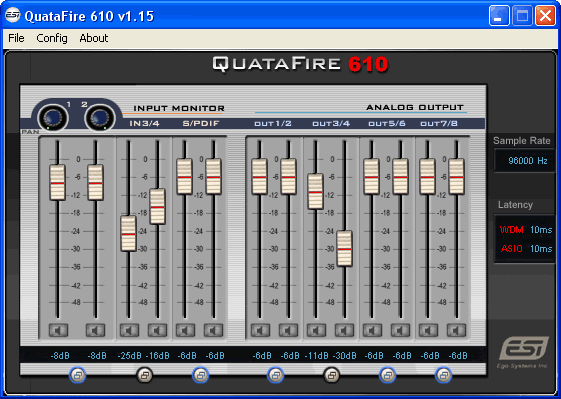
Task: Mute input monitor channel 2
Action: tap(96, 330)
